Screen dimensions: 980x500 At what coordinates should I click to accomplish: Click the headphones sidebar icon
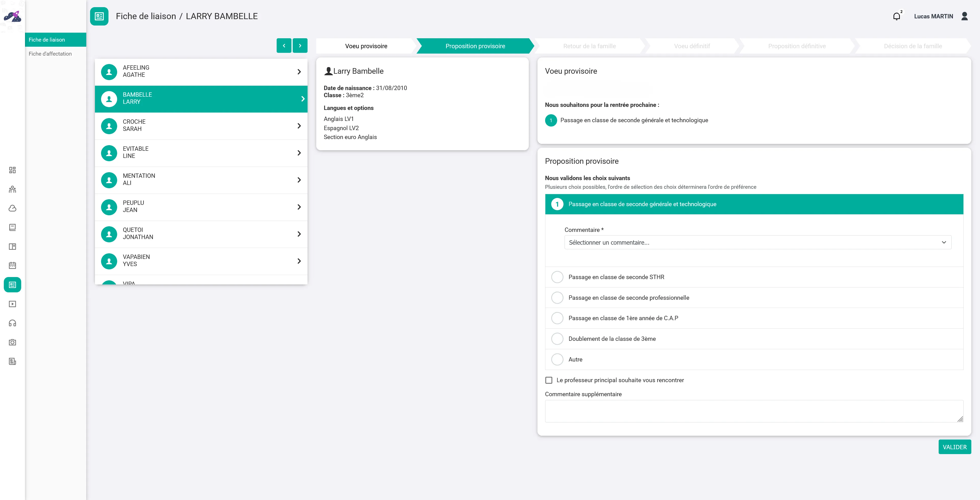12,323
